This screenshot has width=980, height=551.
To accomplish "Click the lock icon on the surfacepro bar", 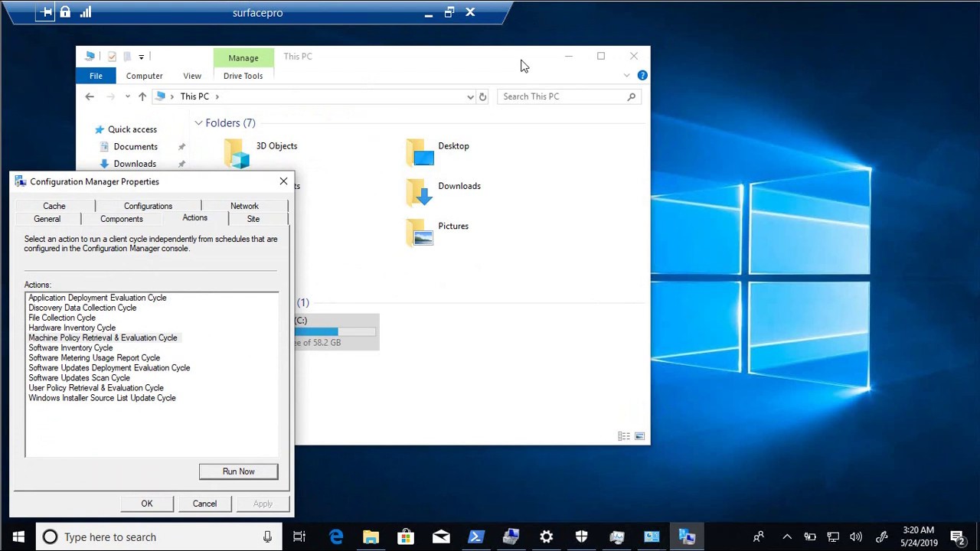I will click(x=65, y=12).
